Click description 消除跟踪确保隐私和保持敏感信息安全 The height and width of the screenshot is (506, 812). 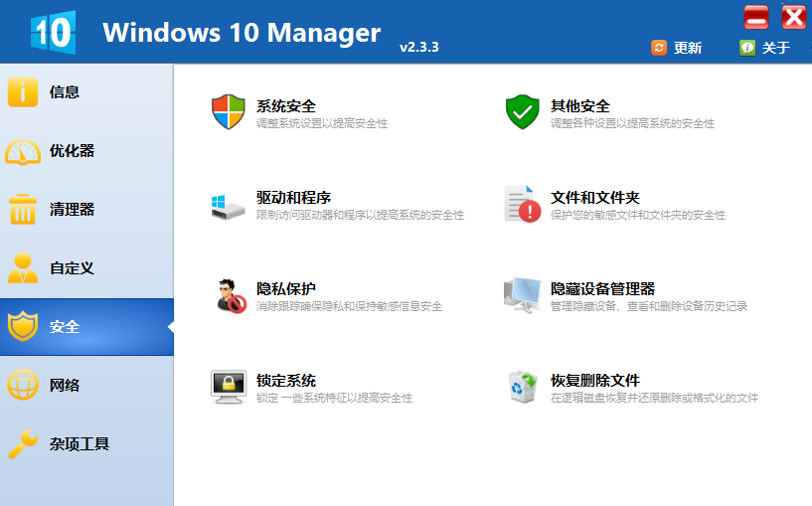[x=349, y=306]
